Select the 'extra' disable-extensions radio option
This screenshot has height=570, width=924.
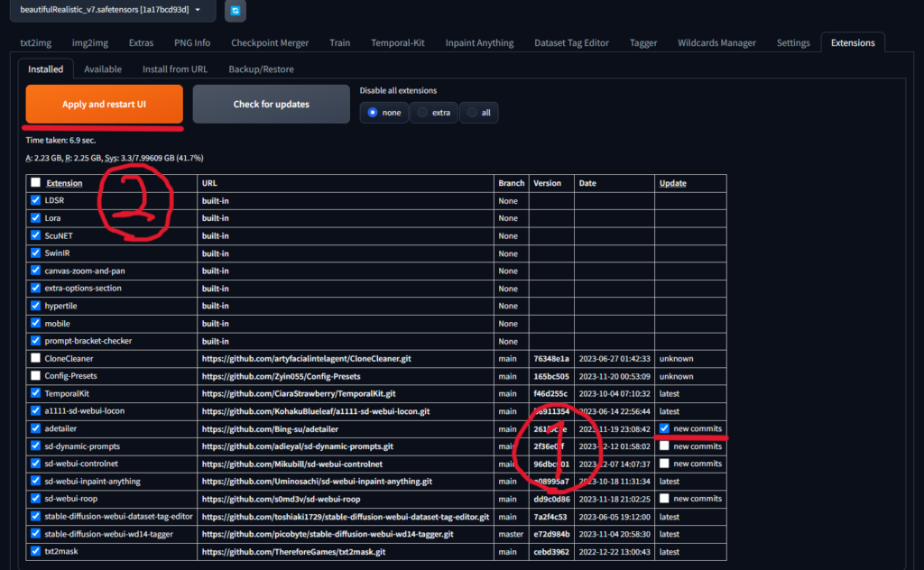click(434, 113)
